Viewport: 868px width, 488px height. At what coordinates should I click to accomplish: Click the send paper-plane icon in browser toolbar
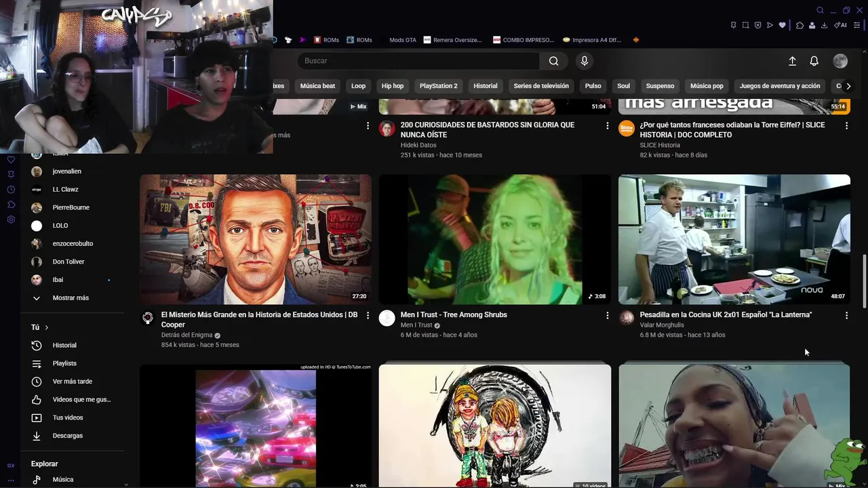(770, 25)
